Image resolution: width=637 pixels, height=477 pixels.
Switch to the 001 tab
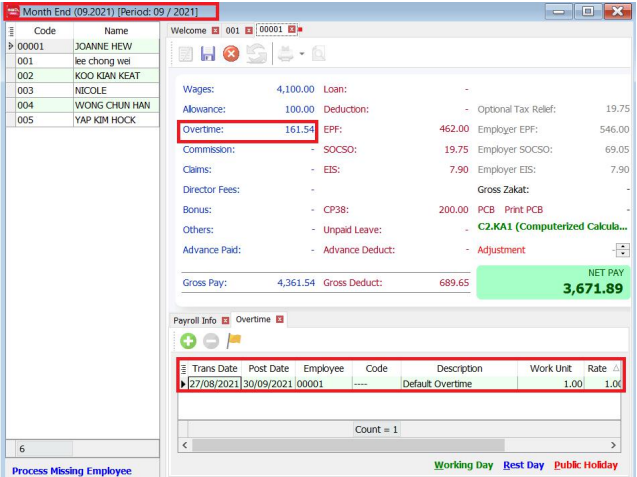click(232, 30)
